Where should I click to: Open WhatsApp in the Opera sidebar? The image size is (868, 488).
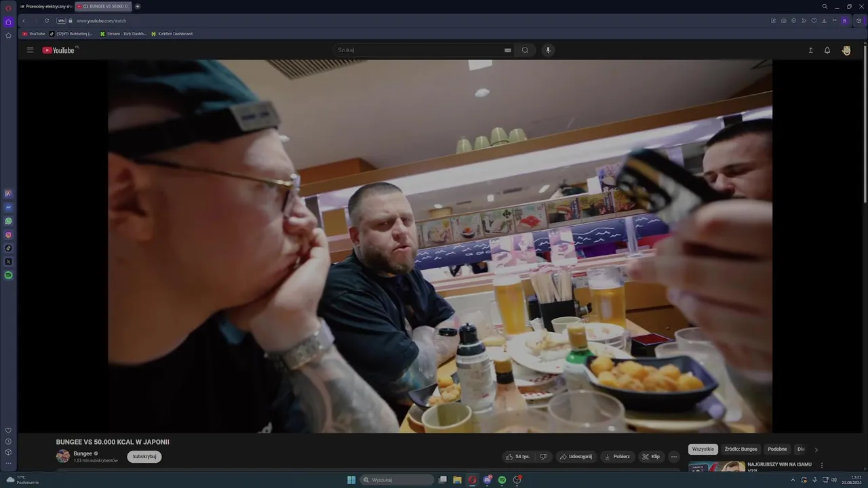8,221
